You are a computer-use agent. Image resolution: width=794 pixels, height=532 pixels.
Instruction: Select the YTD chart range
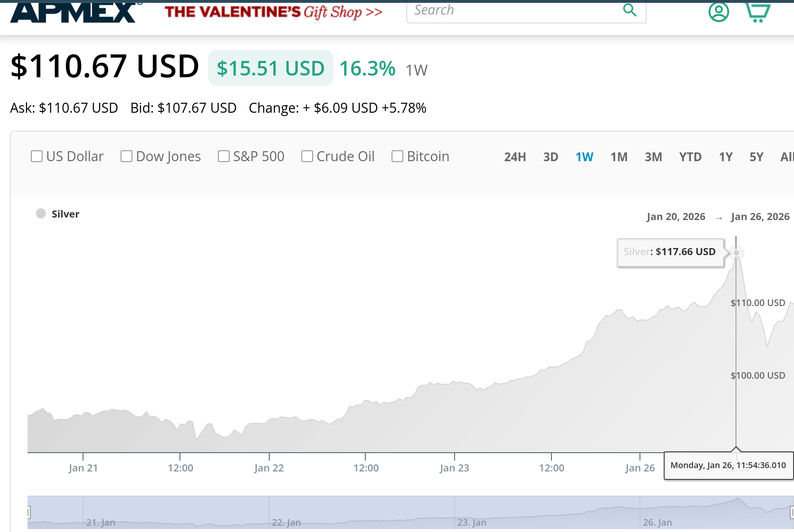click(x=690, y=157)
